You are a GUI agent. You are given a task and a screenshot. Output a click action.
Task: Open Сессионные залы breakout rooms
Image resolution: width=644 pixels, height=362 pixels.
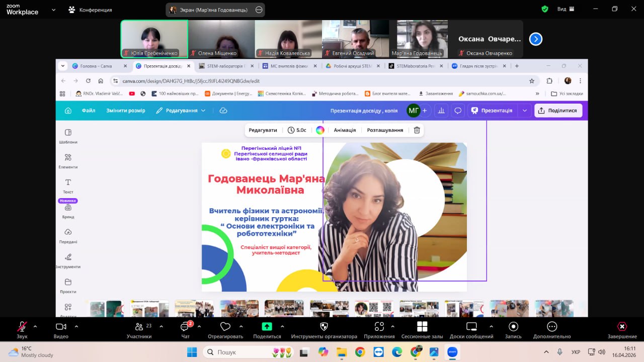click(x=422, y=327)
